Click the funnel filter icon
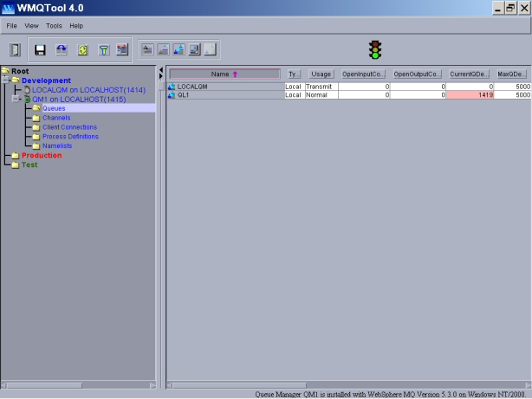This screenshot has height=399, width=532. (x=104, y=50)
